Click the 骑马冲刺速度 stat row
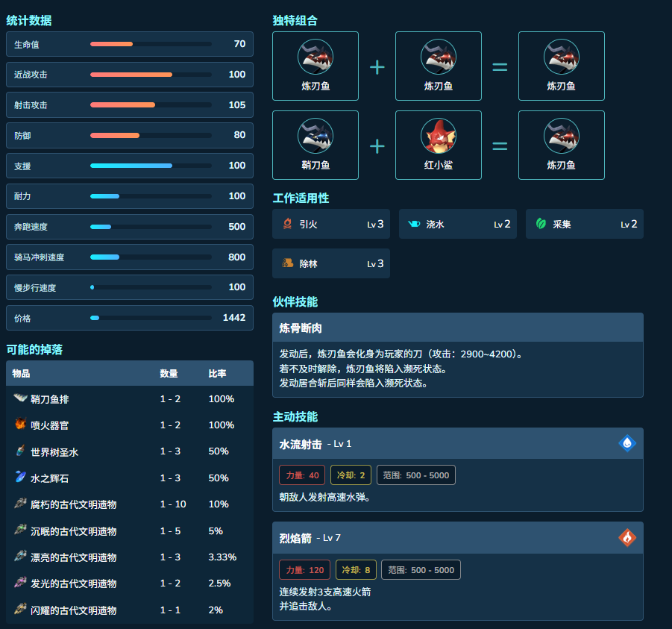 [x=130, y=257]
